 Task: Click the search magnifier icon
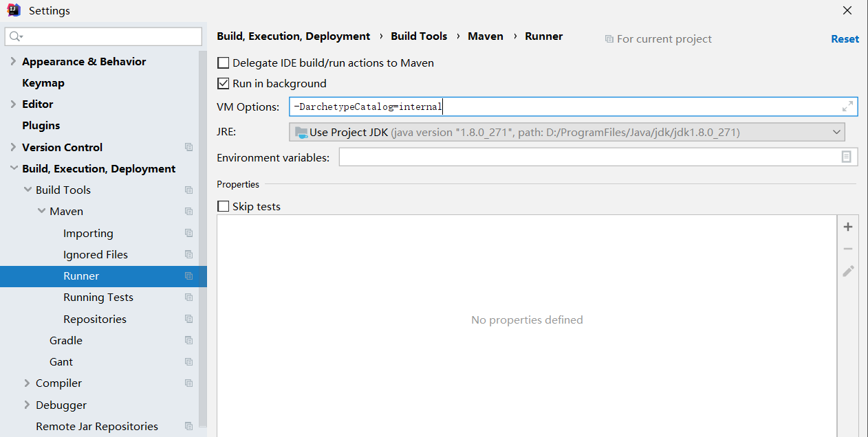tap(16, 36)
